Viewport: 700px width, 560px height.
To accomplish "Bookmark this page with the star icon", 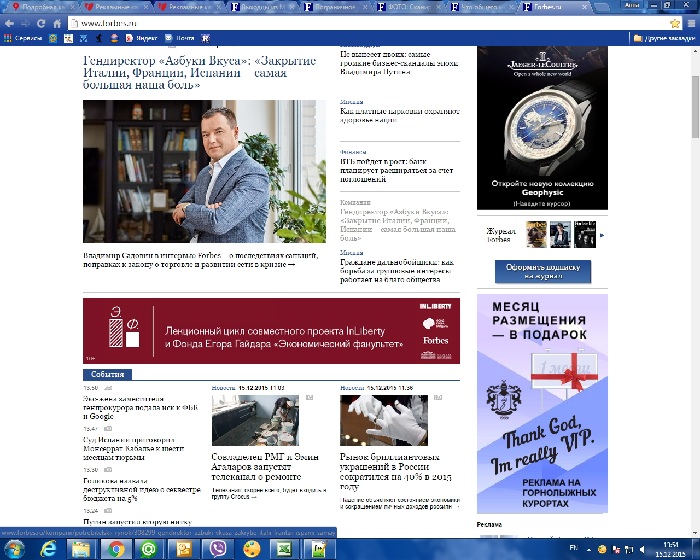I will coord(675,22).
